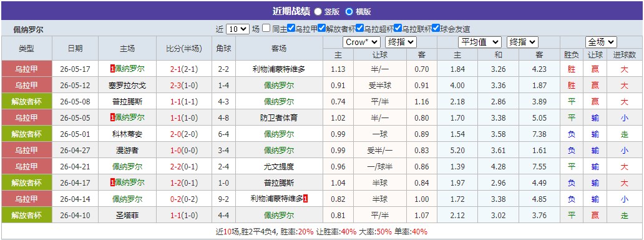The height and width of the screenshot is (240, 644).
Task: Click date 26-05-05
Action: tap(75, 117)
